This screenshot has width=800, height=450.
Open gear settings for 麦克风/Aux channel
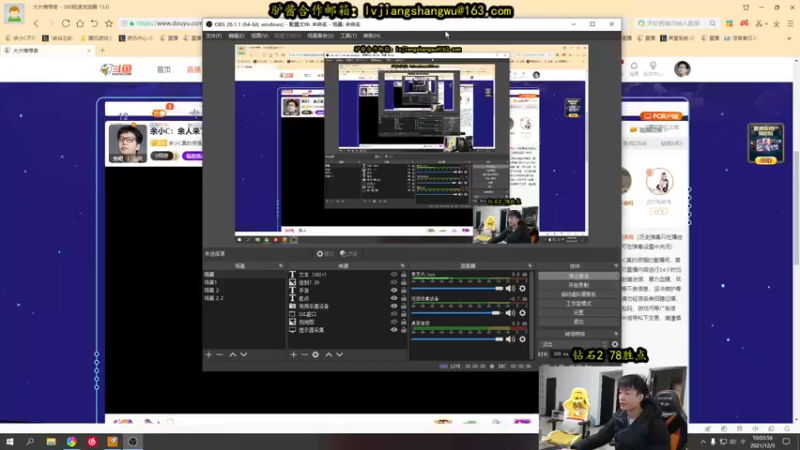[522, 288]
